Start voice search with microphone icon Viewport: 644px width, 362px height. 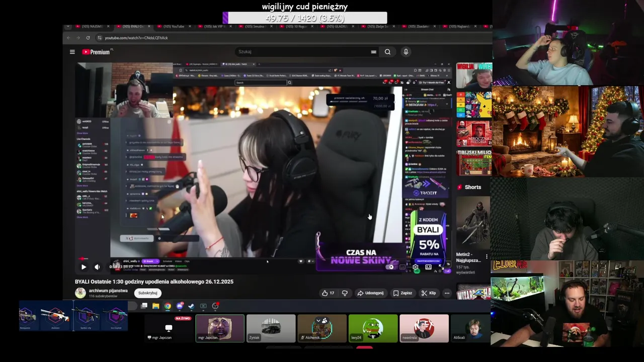point(406,52)
